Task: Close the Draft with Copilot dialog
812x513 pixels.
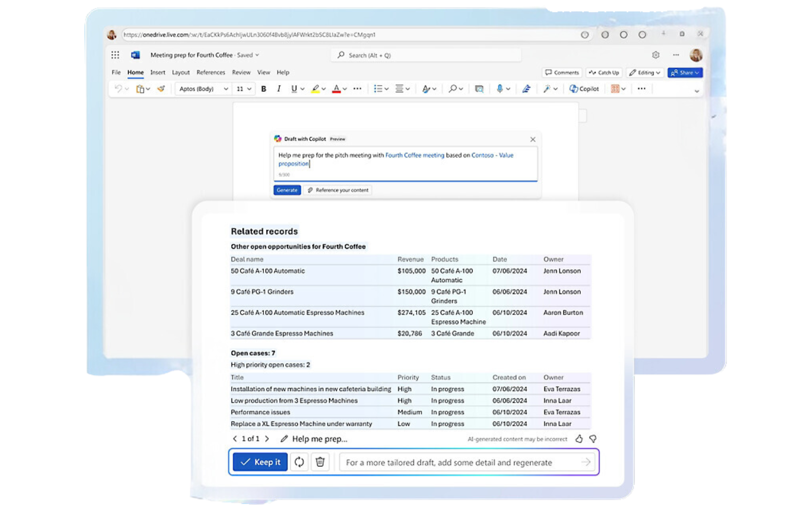Action: pos(533,140)
